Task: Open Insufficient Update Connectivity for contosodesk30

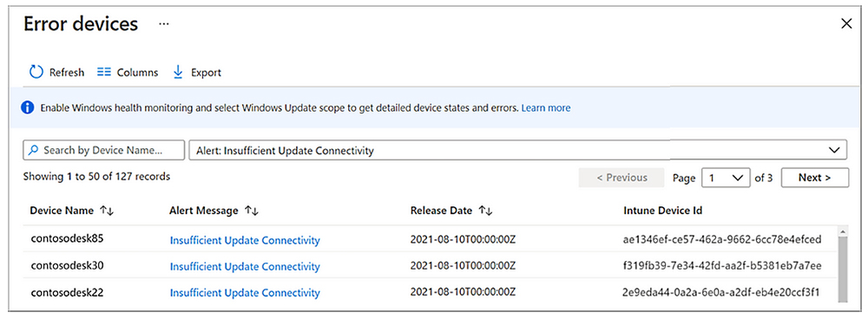Action: [x=245, y=266]
